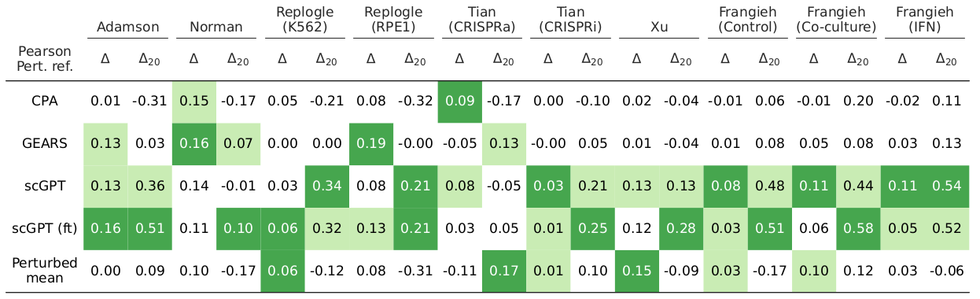Click the CPA row label
This screenshot has width=980, height=299.
click(x=44, y=101)
